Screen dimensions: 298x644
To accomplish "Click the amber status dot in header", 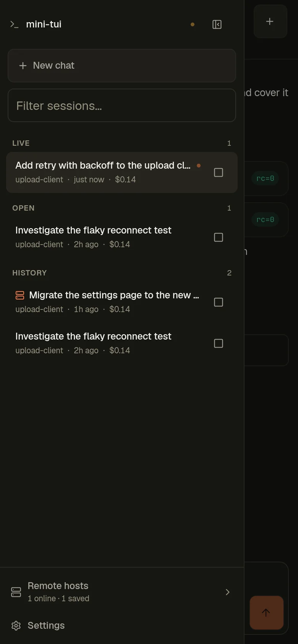I will [193, 24].
